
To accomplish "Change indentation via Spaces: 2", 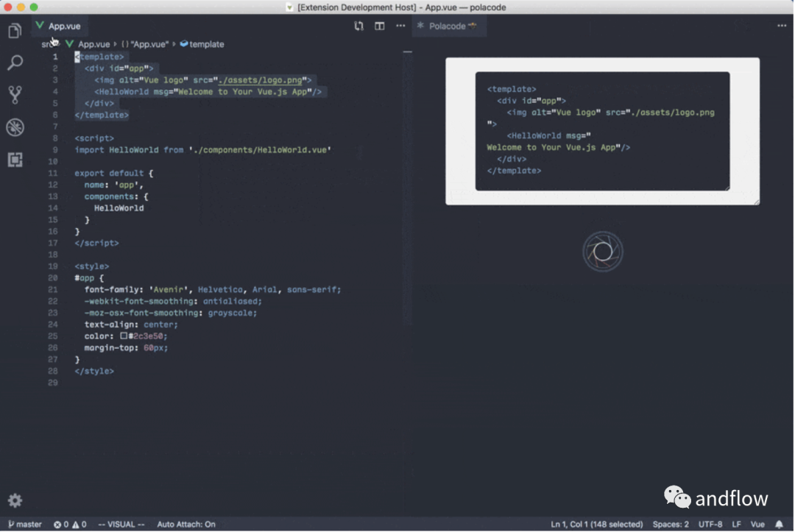I will [x=671, y=525].
